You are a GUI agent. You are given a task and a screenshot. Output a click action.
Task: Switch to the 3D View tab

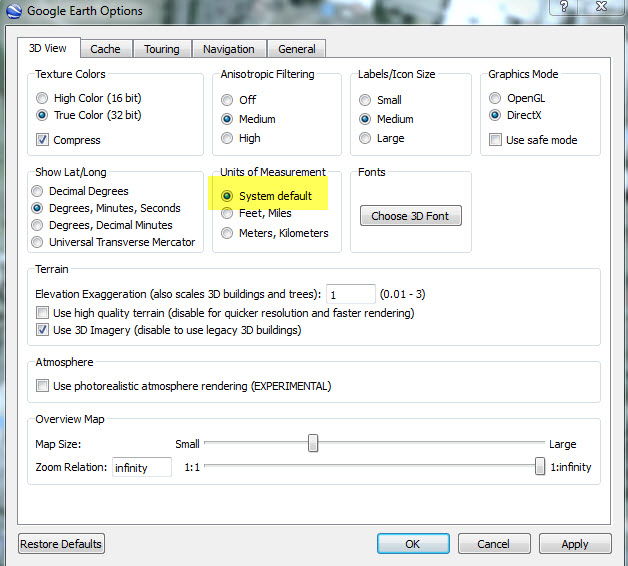click(48, 48)
